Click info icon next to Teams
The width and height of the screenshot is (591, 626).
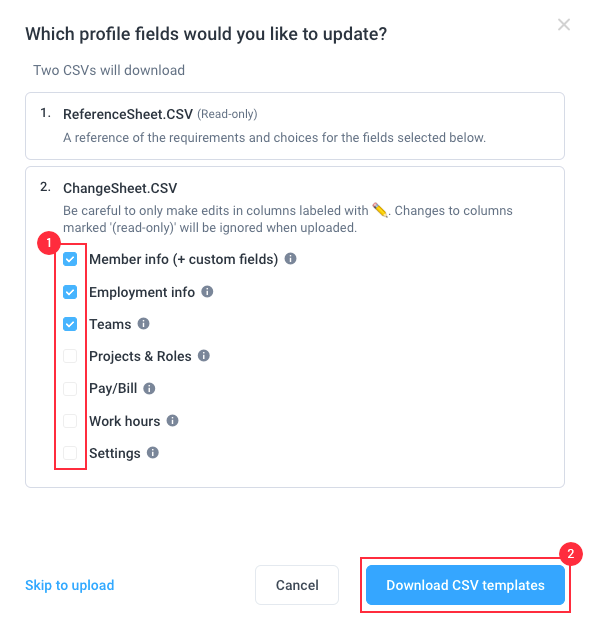pos(143,323)
